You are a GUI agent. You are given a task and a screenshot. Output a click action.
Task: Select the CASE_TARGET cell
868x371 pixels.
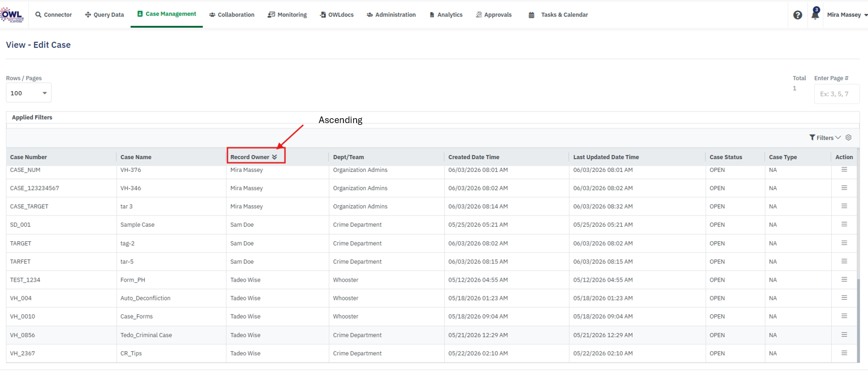[x=29, y=206]
